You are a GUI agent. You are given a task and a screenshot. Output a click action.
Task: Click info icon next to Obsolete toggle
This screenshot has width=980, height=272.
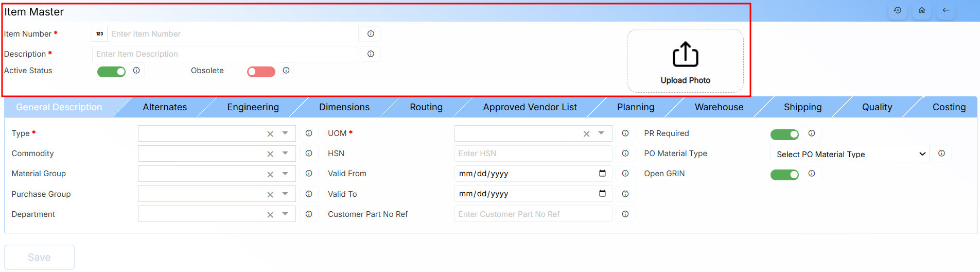click(x=286, y=71)
